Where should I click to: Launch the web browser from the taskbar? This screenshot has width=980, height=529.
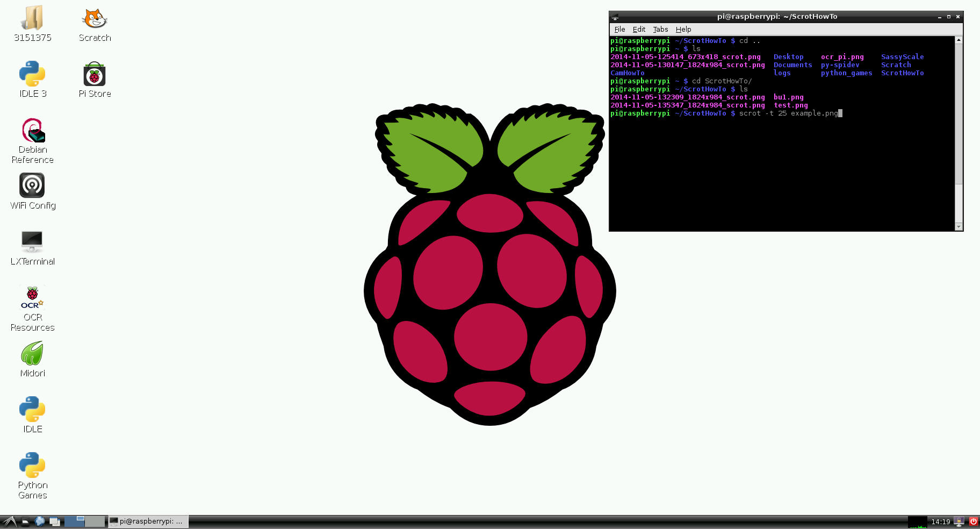click(40, 521)
